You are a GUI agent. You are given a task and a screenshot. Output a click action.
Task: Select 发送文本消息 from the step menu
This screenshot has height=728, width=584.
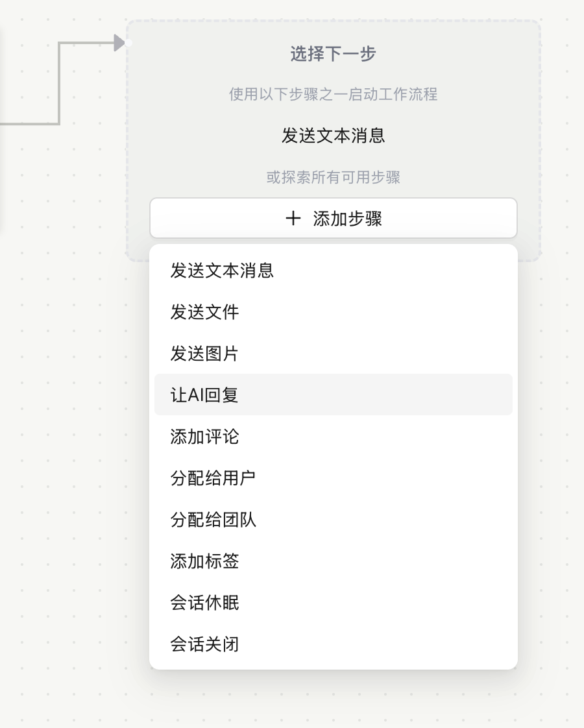pos(221,271)
